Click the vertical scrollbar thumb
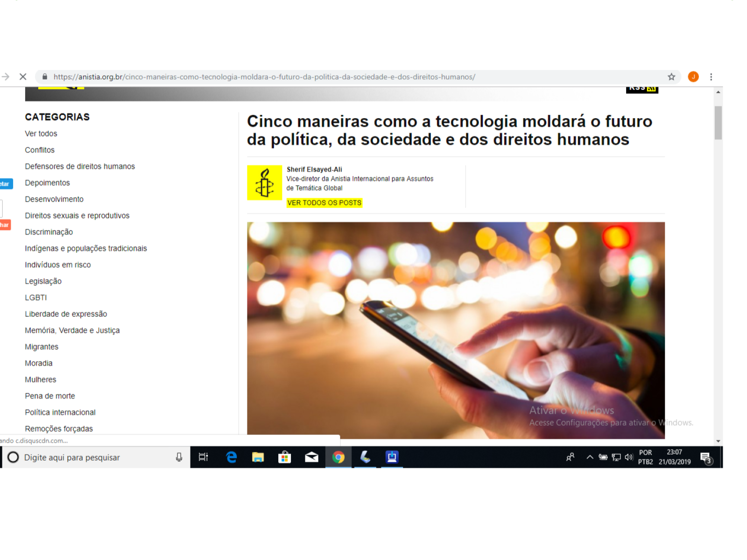747x560 pixels. tap(718, 123)
